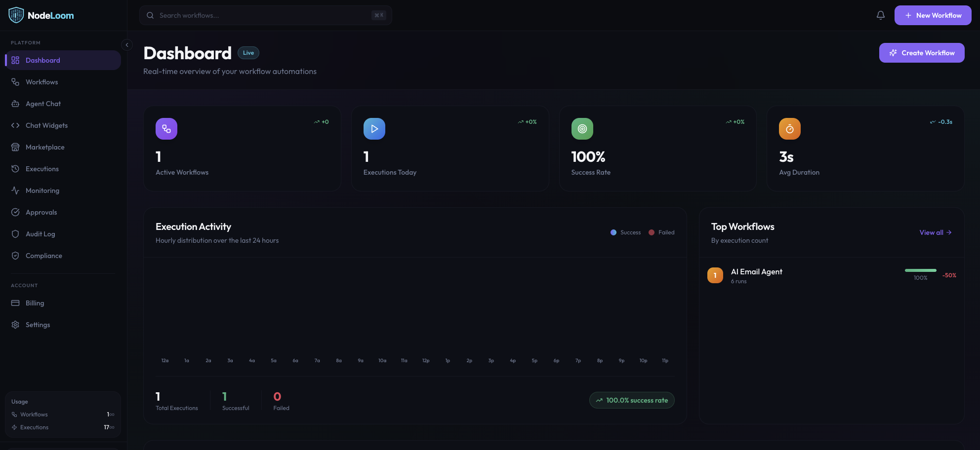Click the Execution Activity heading
This screenshot has width=980, height=450.
pyautogui.click(x=193, y=226)
